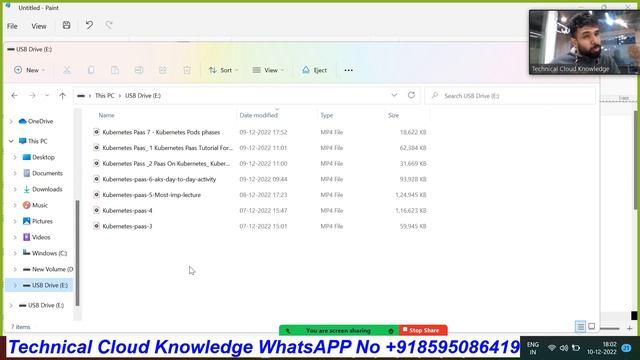The image size is (640, 360).
Task: Expand the Desktop tree node
Action: [x=15, y=157]
